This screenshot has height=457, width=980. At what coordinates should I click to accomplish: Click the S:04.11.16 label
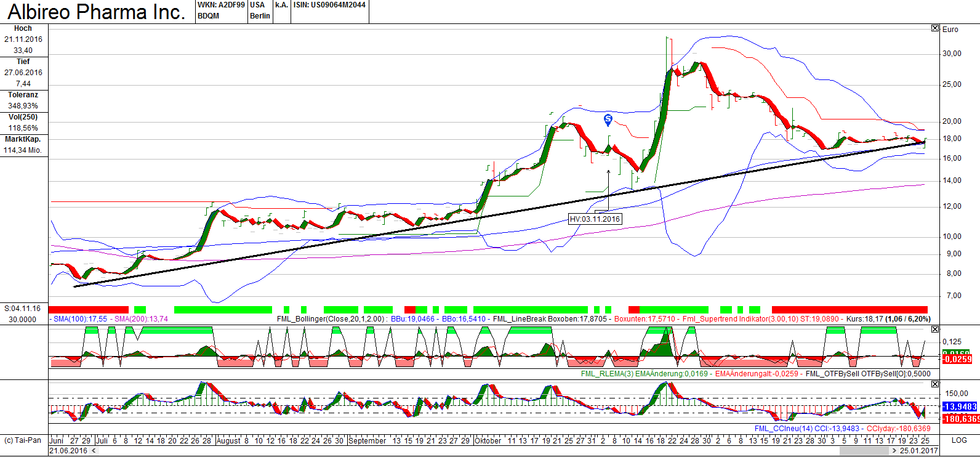point(22,309)
